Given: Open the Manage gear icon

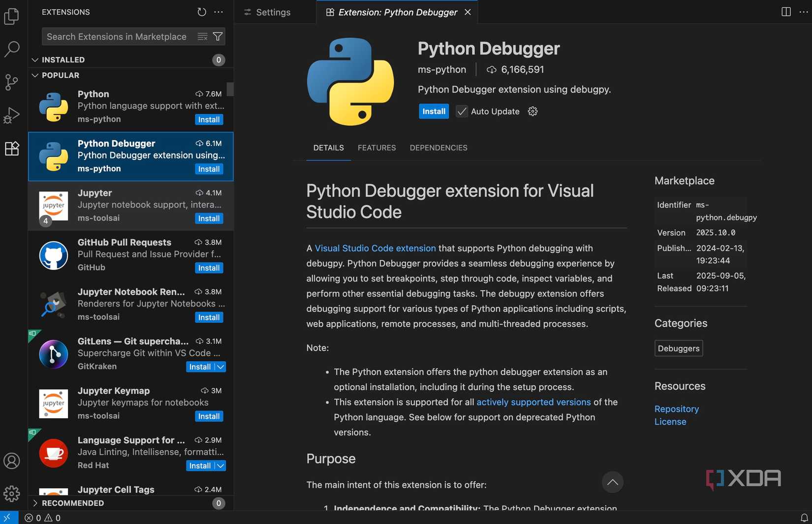Looking at the screenshot, I should click(11, 494).
